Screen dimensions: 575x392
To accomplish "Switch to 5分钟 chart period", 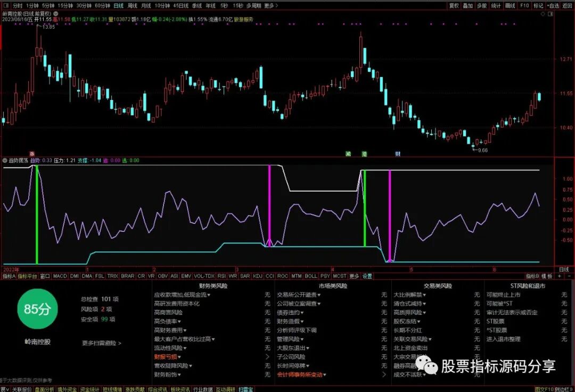I will point(48,5).
